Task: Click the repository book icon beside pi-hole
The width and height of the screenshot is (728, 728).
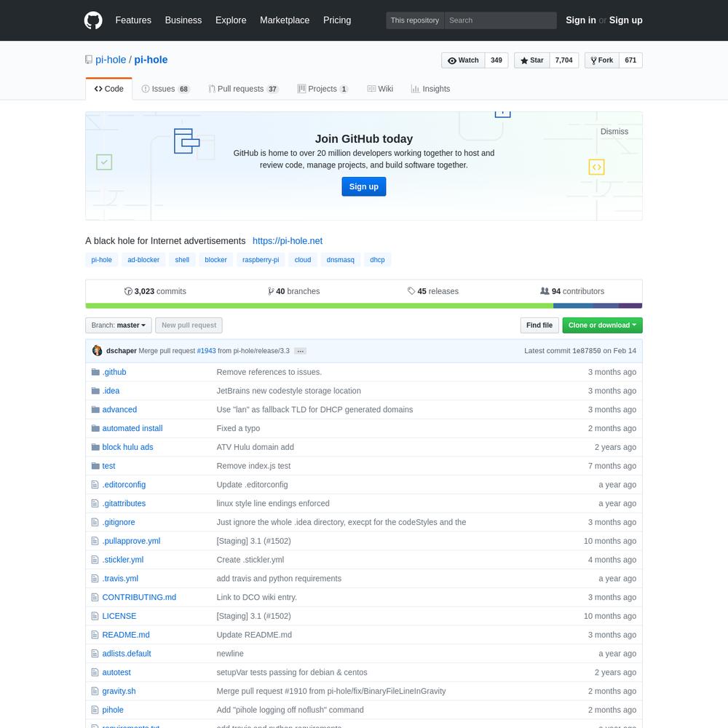Action: point(89,60)
